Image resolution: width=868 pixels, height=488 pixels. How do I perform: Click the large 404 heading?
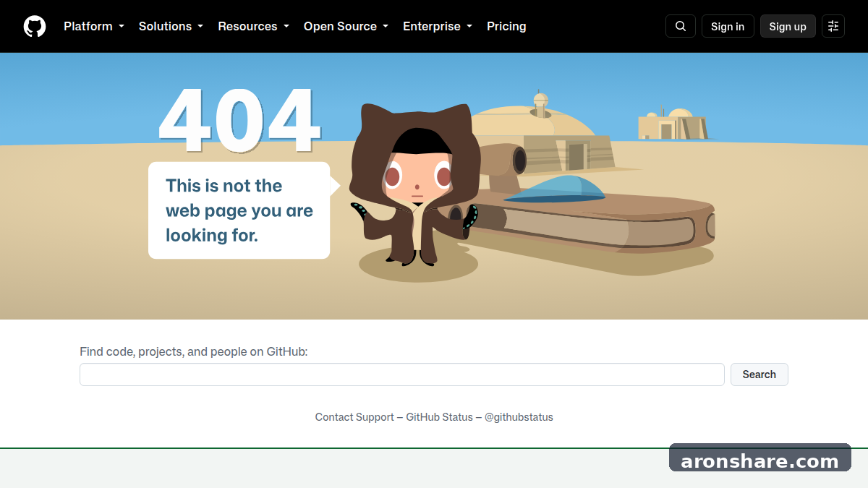click(x=239, y=121)
